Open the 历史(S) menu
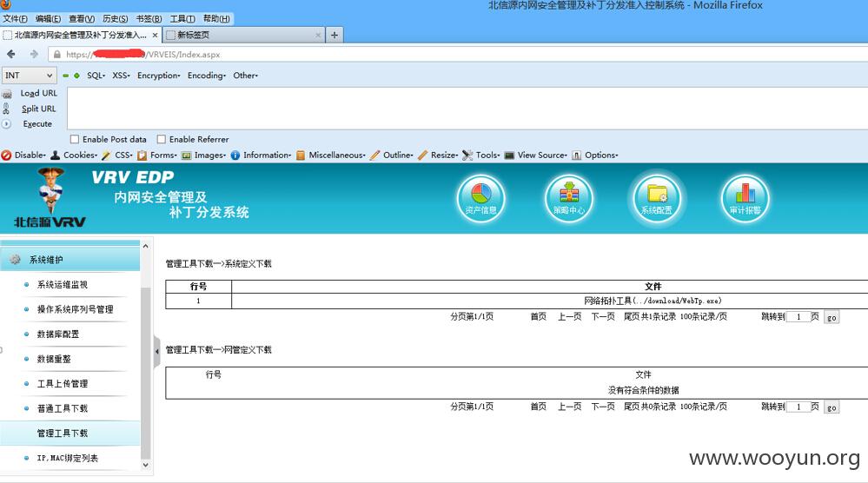The image size is (868, 483). (x=116, y=19)
